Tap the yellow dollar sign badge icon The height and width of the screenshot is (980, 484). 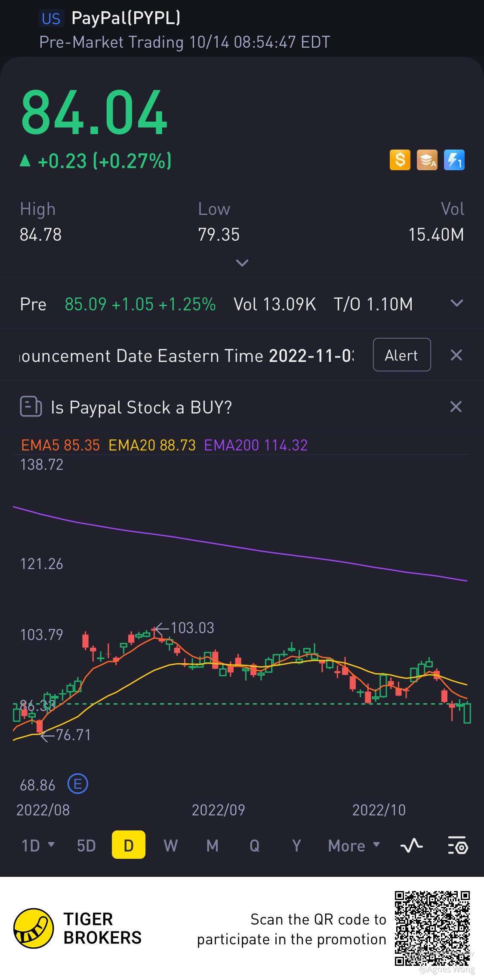point(400,160)
